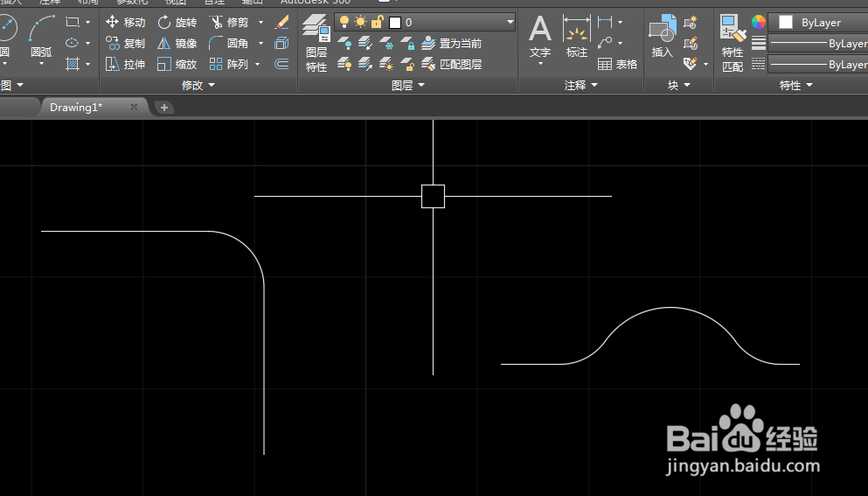Click the Erase tool eraser icon

click(x=281, y=22)
